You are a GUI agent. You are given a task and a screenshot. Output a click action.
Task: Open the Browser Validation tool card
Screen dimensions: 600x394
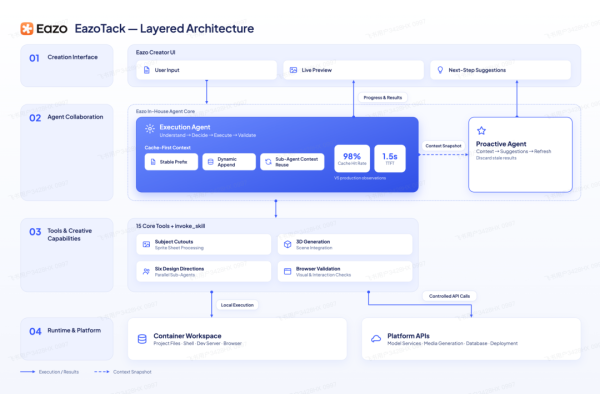345,272
